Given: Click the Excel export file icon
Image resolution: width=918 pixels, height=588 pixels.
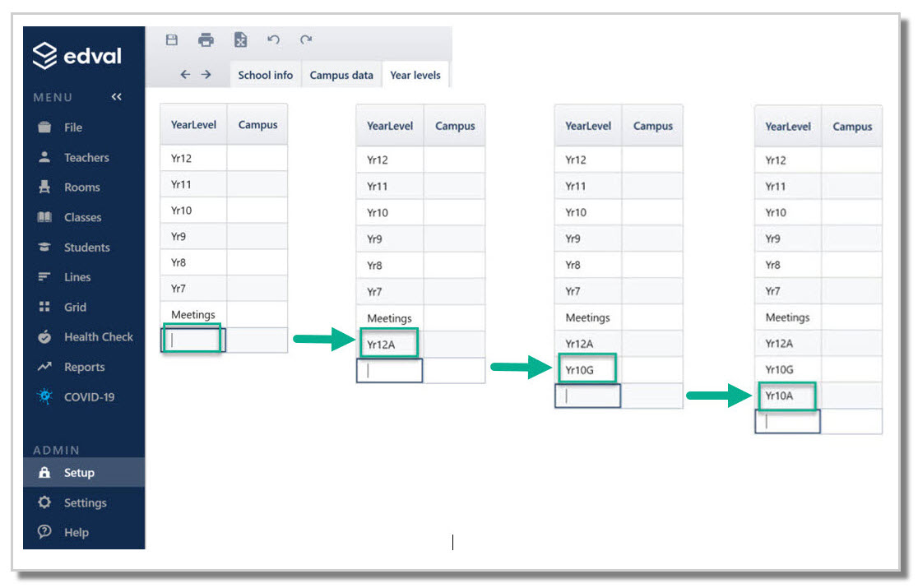Looking at the screenshot, I should (240, 39).
